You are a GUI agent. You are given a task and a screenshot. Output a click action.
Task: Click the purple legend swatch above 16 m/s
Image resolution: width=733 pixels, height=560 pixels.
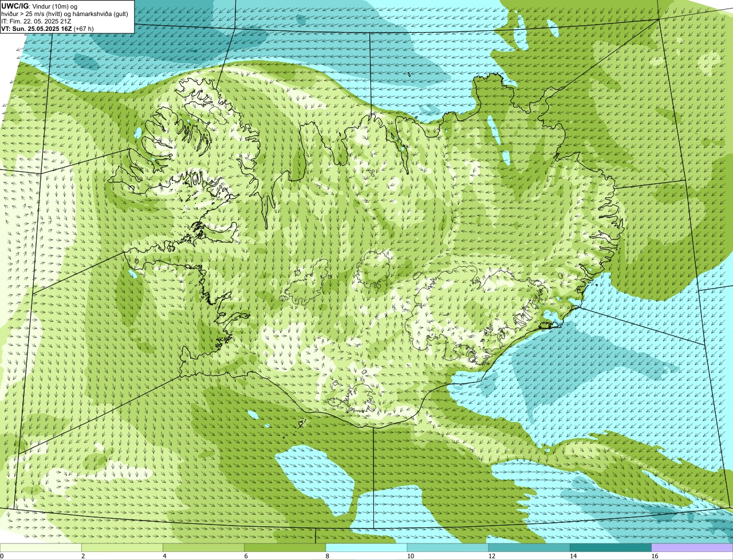pos(692,547)
